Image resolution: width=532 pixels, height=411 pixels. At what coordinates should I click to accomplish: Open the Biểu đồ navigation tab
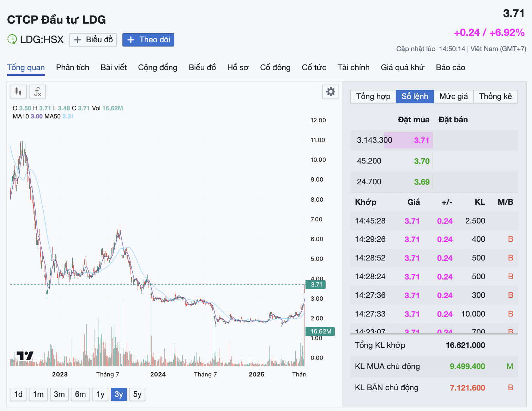point(202,67)
